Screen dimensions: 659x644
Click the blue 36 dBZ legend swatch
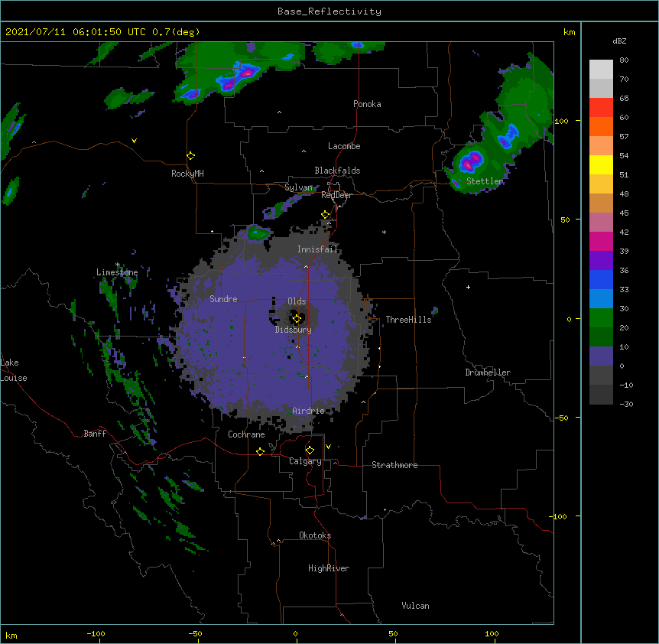tap(601, 279)
